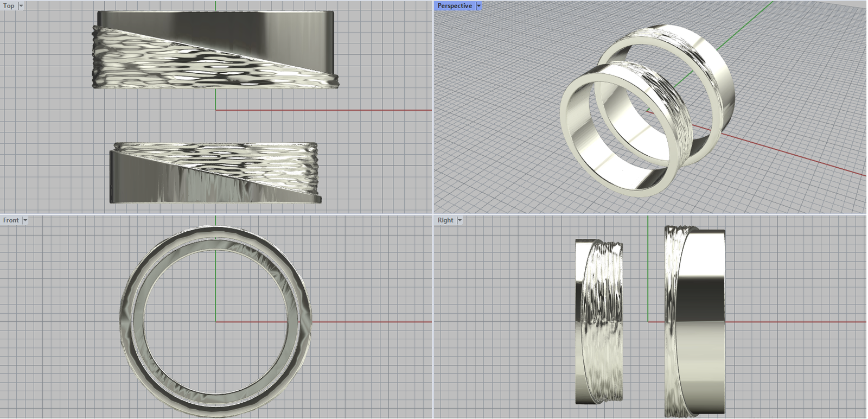
Task: Select the wide right ring in Right viewport
Action: point(700,320)
